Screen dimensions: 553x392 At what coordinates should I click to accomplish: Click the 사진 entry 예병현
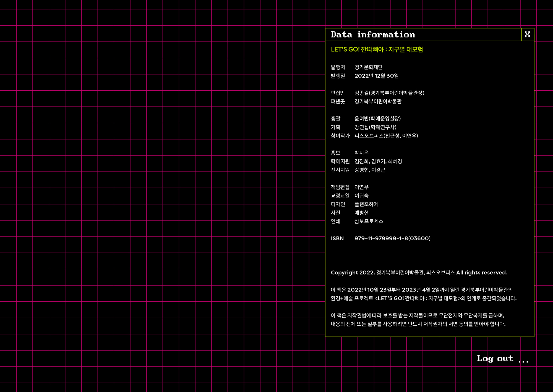[x=361, y=213]
